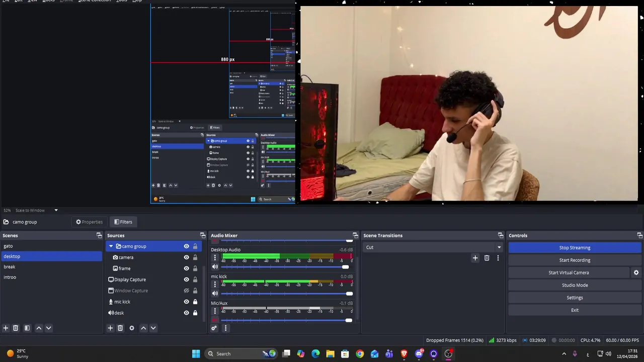Image resolution: width=644 pixels, height=362 pixels.
Task: Remove the scene transition with the trash icon
Action: (487, 258)
